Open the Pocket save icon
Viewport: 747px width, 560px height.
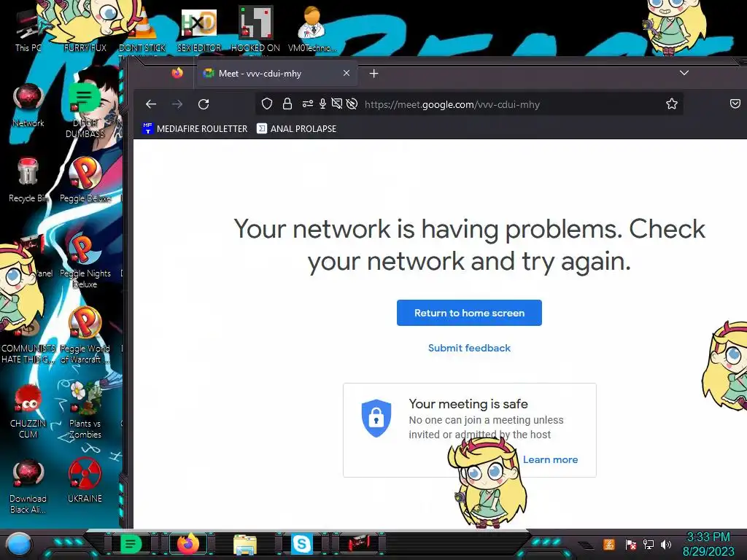[735, 104]
